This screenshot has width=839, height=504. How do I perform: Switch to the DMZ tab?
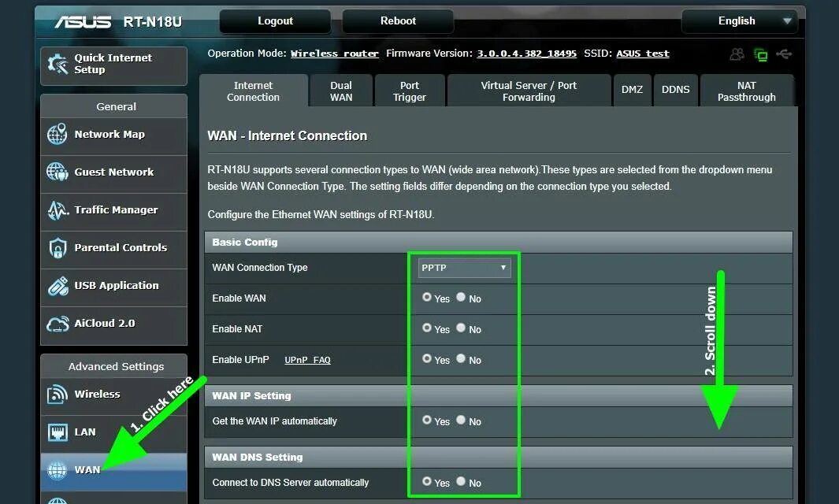[x=632, y=90]
